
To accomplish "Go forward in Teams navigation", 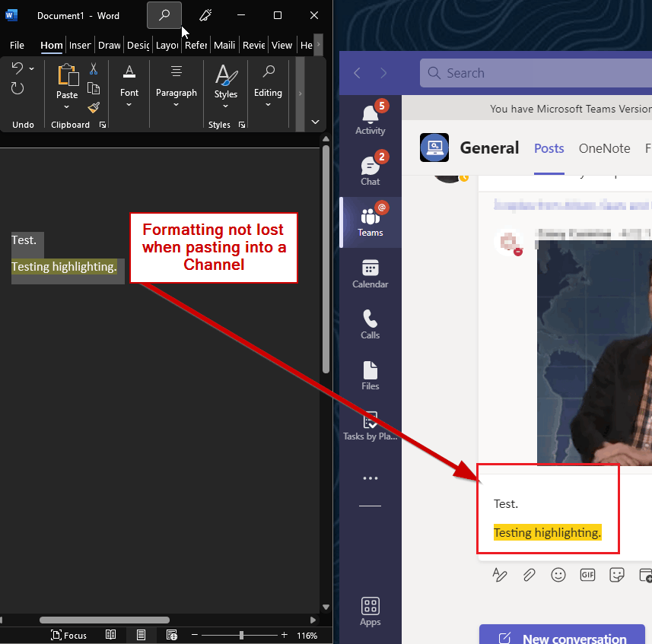I will (x=383, y=73).
